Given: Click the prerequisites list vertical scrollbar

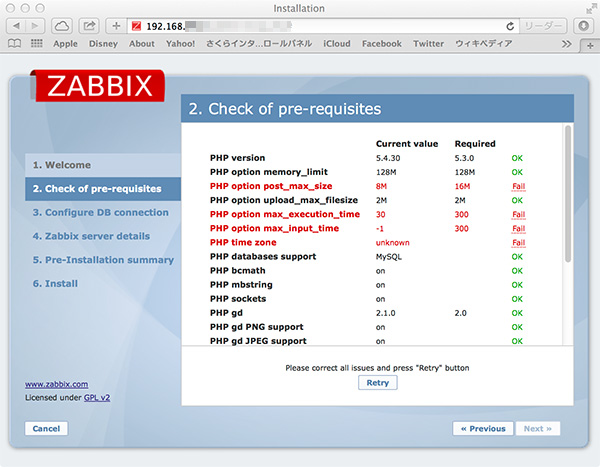Looking at the screenshot, I should 568,200.
